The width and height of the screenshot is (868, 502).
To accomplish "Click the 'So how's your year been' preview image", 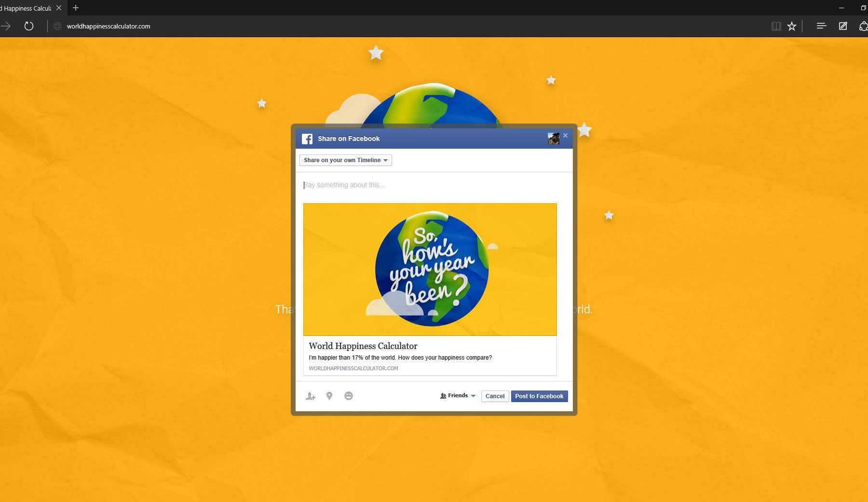I will 430,269.
